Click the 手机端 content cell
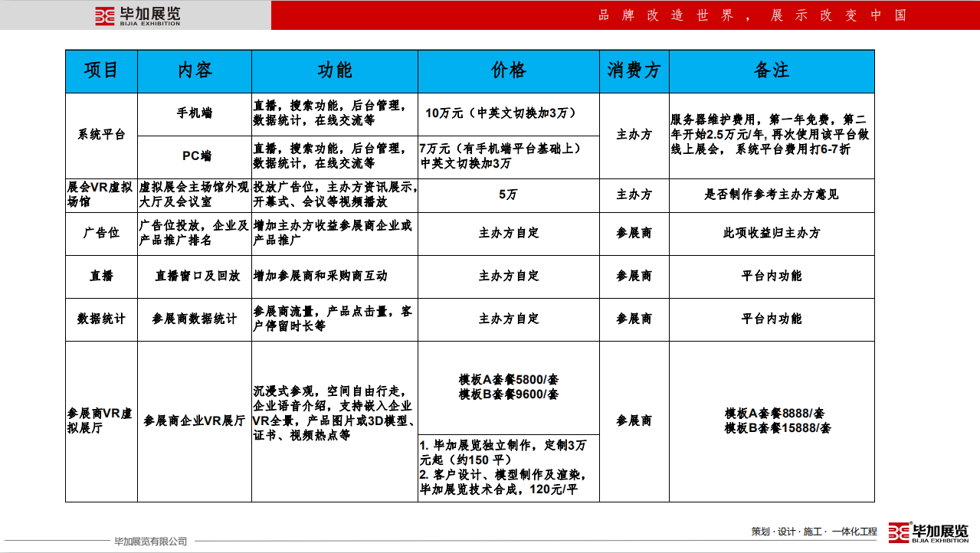The image size is (980, 553). (x=195, y=113)
